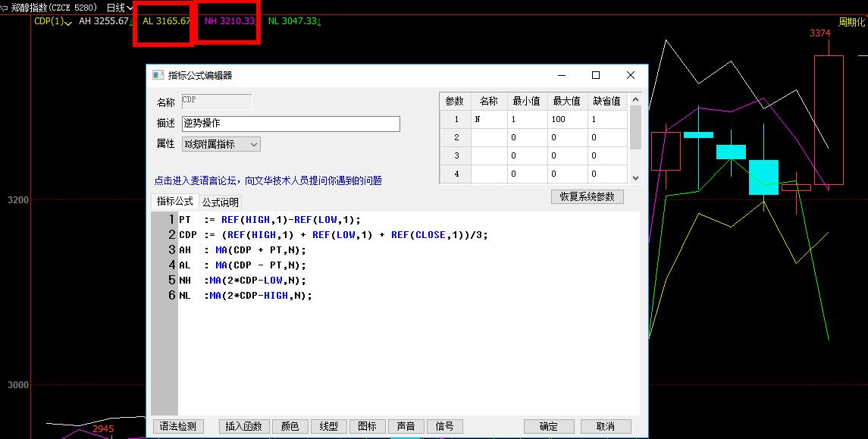Screen dimensions: 868x439
Task: Click the 线型 line style button
Action: click(329, 426)
